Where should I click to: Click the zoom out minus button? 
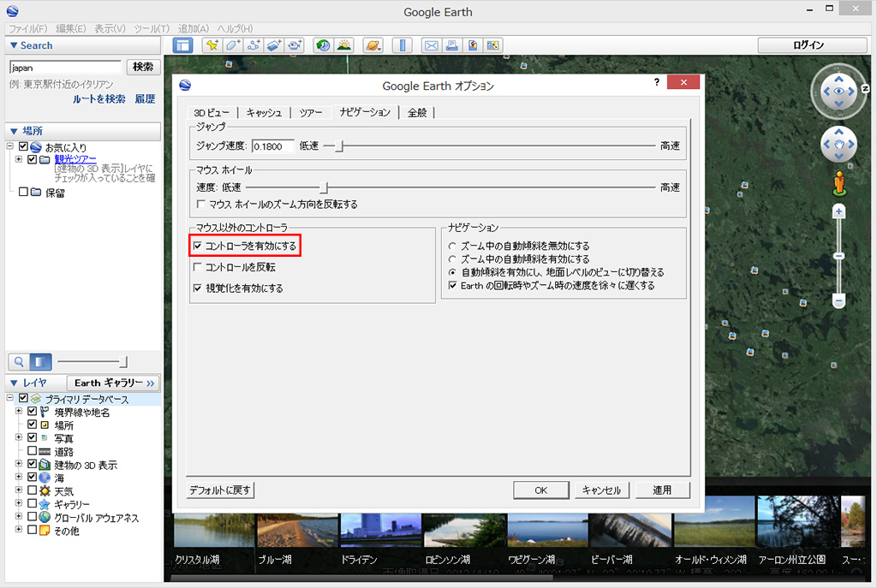[x=838, y=301]
